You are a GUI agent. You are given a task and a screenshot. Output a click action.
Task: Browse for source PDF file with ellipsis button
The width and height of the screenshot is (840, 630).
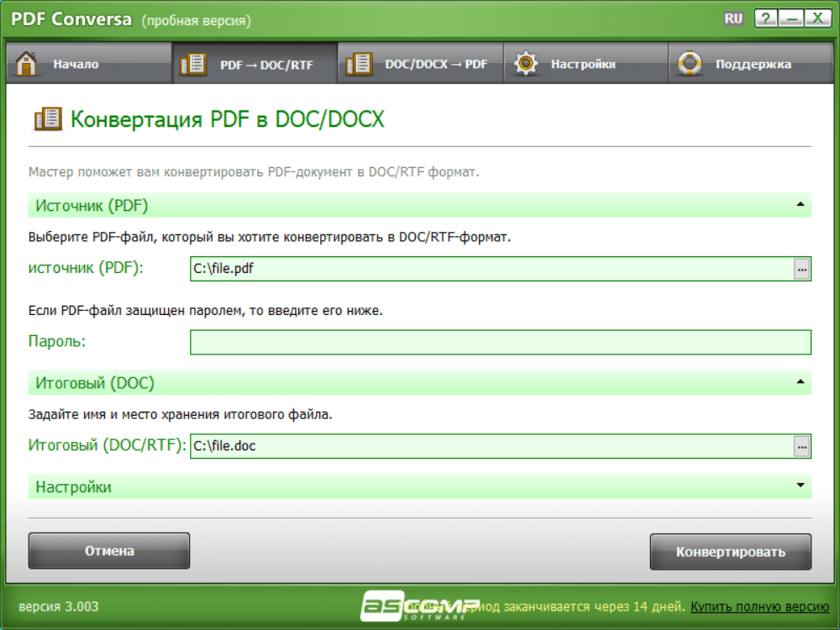coord(801,269)
